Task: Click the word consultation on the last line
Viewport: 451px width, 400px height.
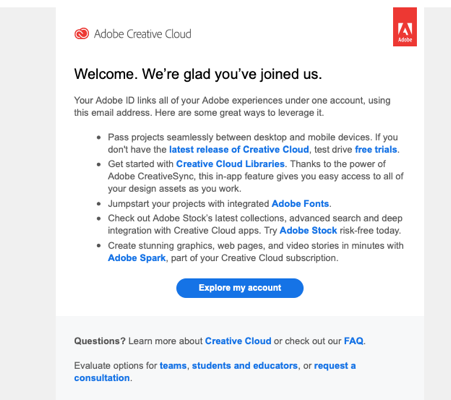Action: 102,378
